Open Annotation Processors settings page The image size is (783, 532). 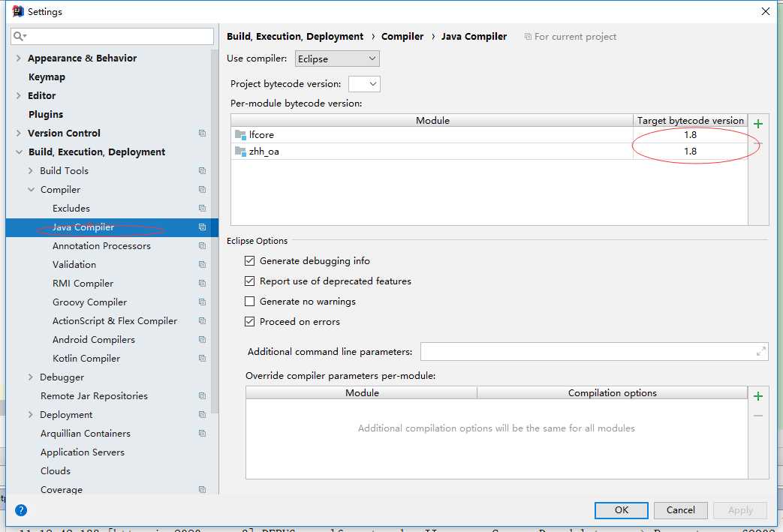click(101, 246)
